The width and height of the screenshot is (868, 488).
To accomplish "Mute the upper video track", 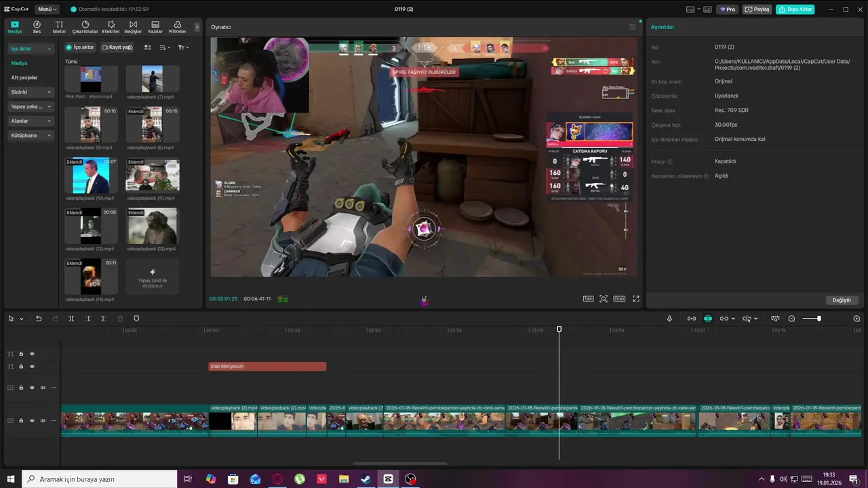I will click(x=43, y=388).
